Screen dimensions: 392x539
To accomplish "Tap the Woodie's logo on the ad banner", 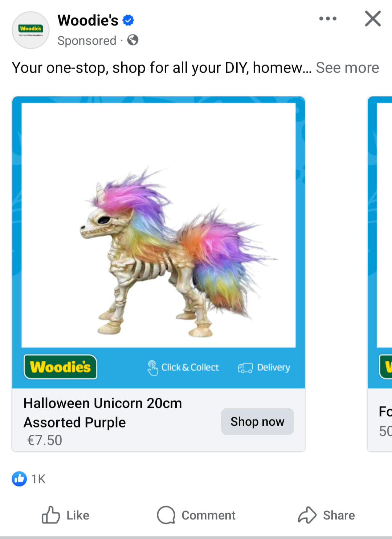I will pyautogui.click(x=61, y=367).
